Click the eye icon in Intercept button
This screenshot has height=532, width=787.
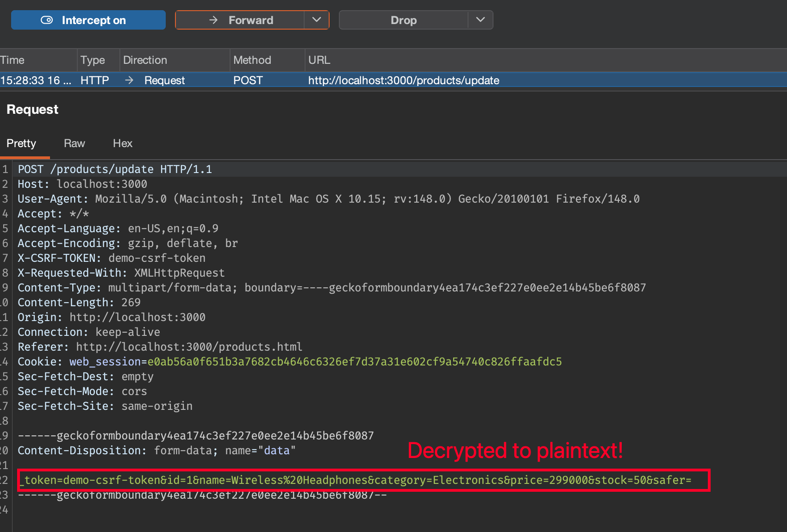(x=47, y=20)
